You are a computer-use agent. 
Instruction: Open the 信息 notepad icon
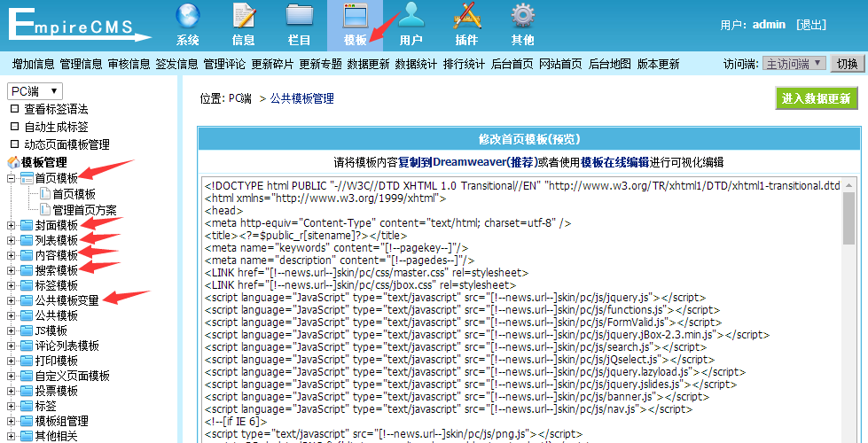(x=244, y=16)
